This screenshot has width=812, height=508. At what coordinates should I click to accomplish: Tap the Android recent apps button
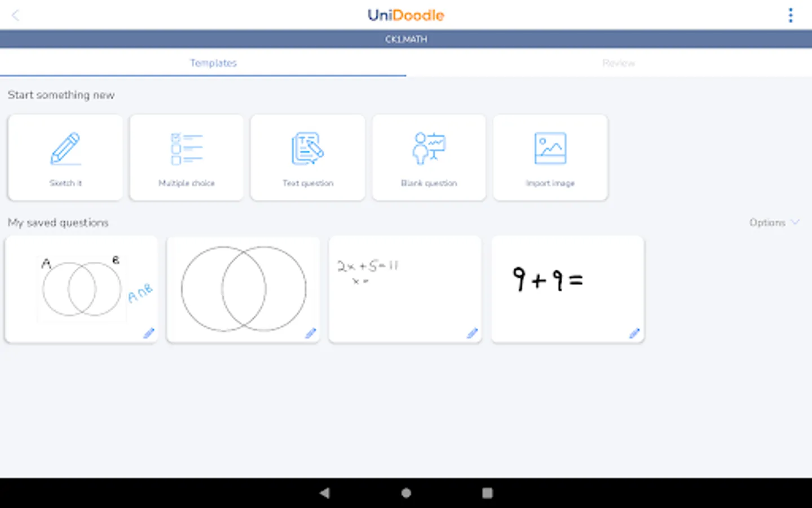[488, 493]
